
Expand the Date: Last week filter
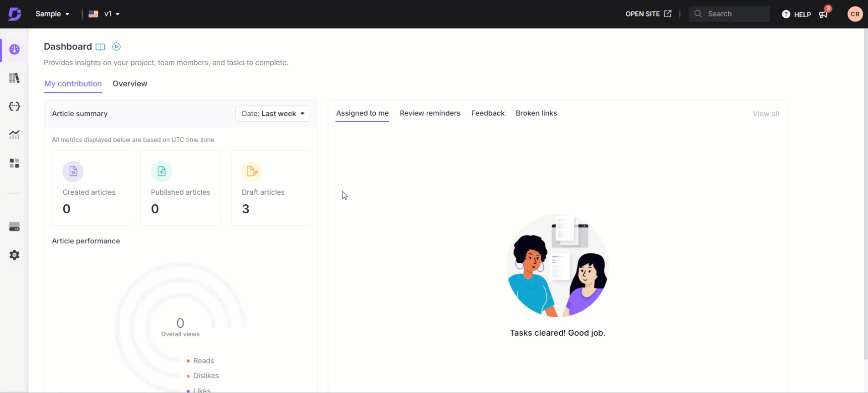pyautogui.click(x=272, y=114)
